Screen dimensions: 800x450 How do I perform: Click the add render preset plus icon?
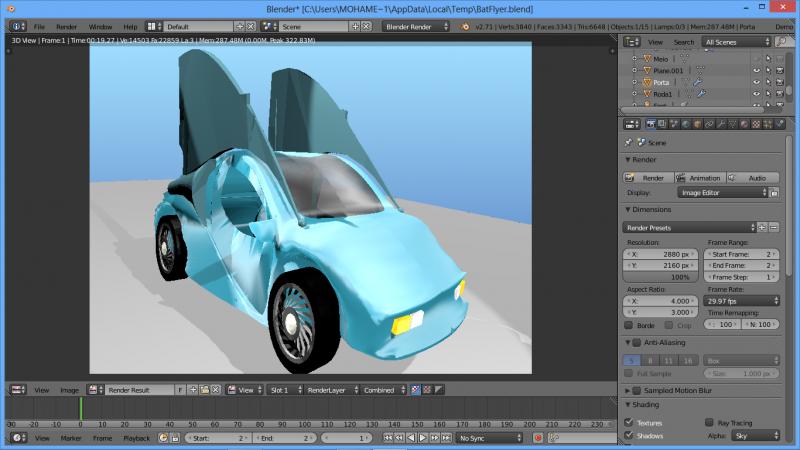(x=762, y=227)
